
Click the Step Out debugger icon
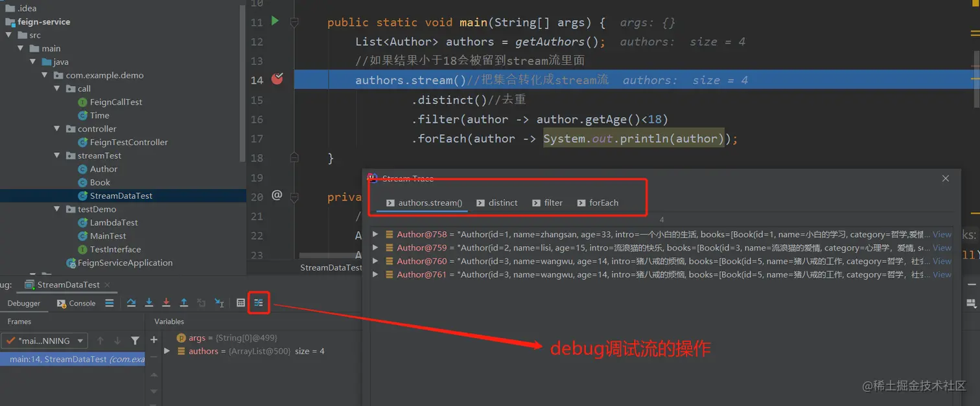click(184, 302)
